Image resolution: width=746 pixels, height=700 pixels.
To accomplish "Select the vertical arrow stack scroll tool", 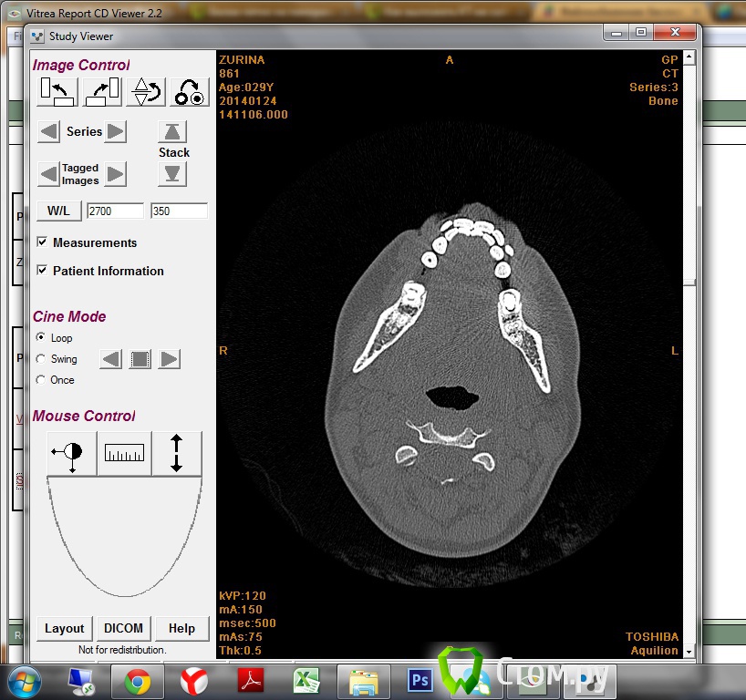I will (176, 453).
